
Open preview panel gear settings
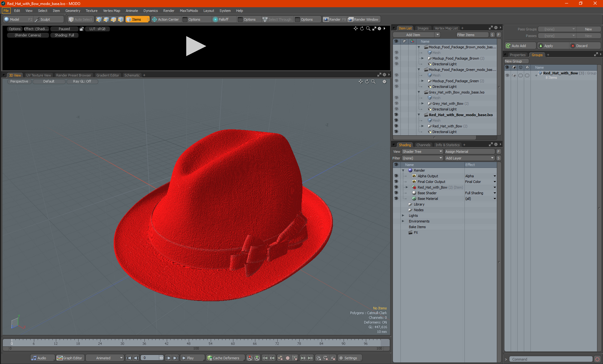[379, 29]
